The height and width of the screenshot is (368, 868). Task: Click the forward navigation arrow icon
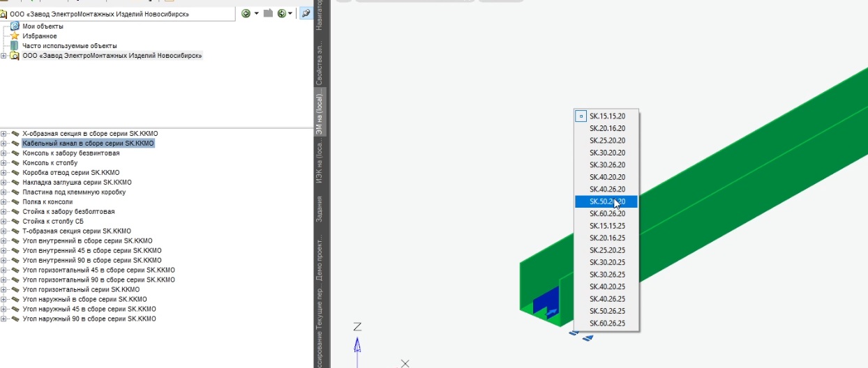(280, 13)
